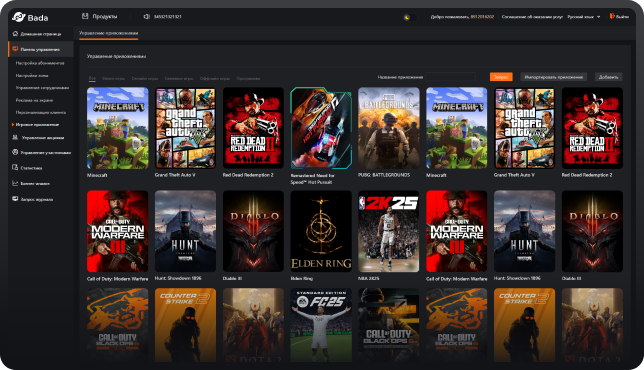
Task: Click the orange Запрос button
Action: pyautogui.click(x=501, y=77)
